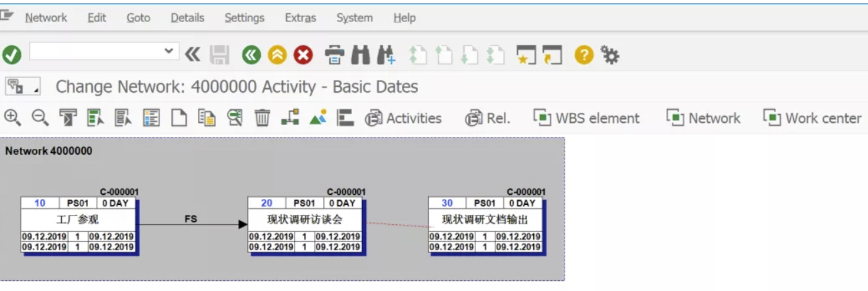Image resolution: width=868 pixels, height=291 pixels.
Task: Click the PS01 cell in activity 30
Action: click(x=485, y=203)
